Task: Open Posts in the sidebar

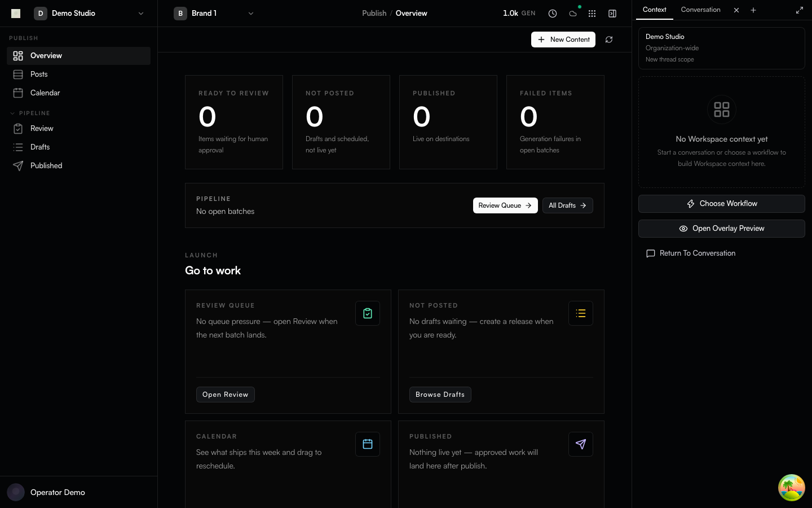Action: click(x=79, y=75)
